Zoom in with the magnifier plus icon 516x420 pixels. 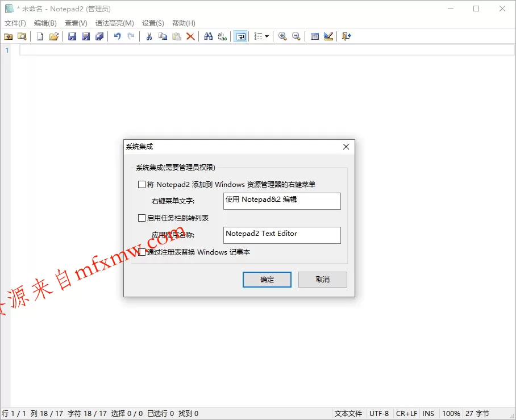[x=282, y=36]
